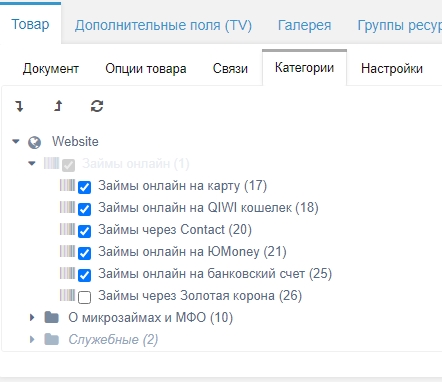Collapse the Займы онлайн (1) branch
The image size is (442, 382).
(x=32, y=163)
